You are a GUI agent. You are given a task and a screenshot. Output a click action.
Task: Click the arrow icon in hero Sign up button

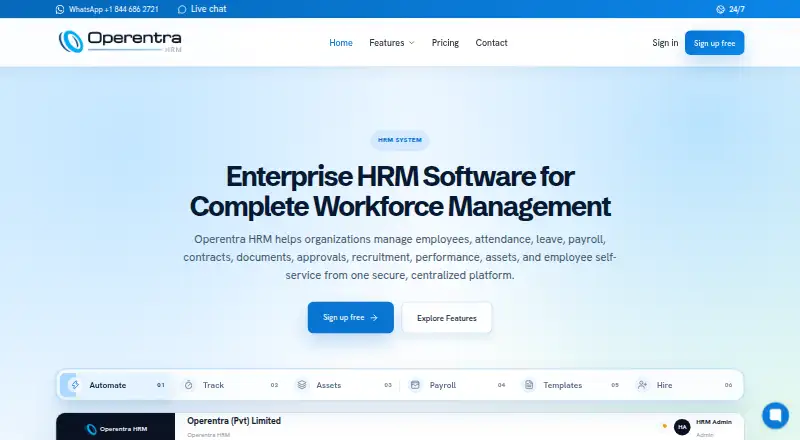374,317
